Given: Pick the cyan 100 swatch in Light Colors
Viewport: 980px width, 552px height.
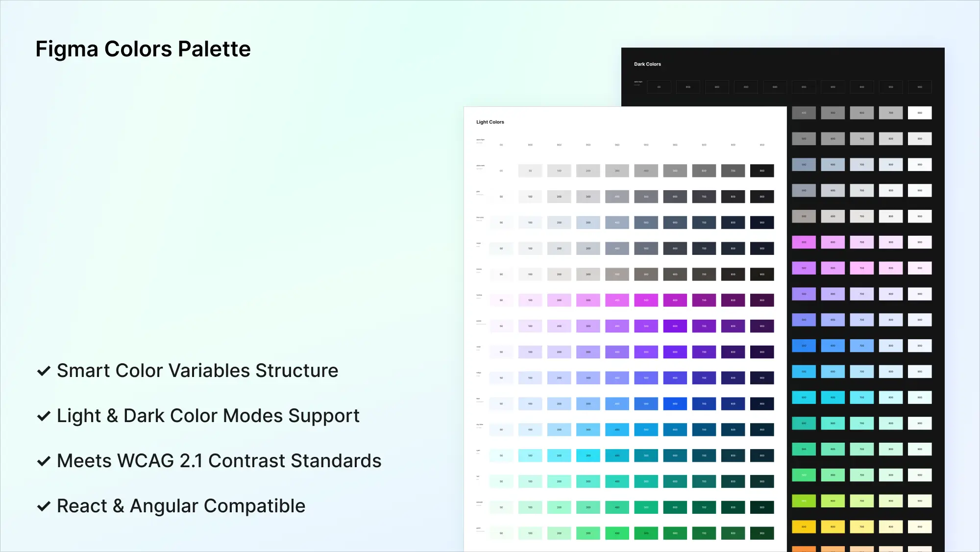Looking at the screenshot, I should pyautogui.click(x=530, y=455).
